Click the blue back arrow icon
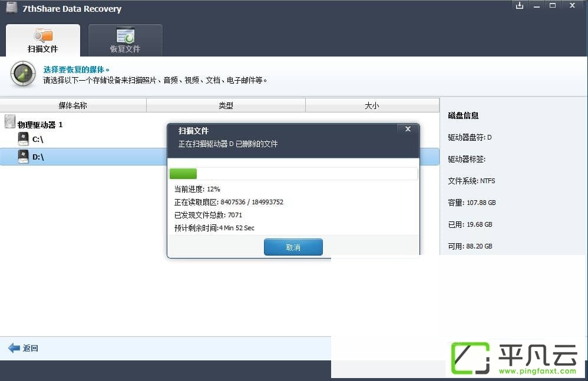The image size is (588, 381). 14,348
